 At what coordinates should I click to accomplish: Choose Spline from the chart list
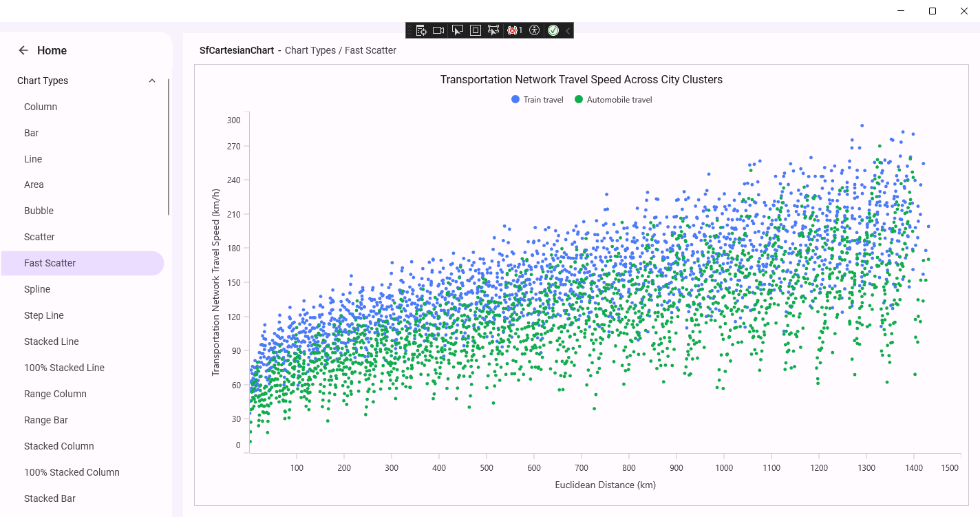click(x=37, y=289)
